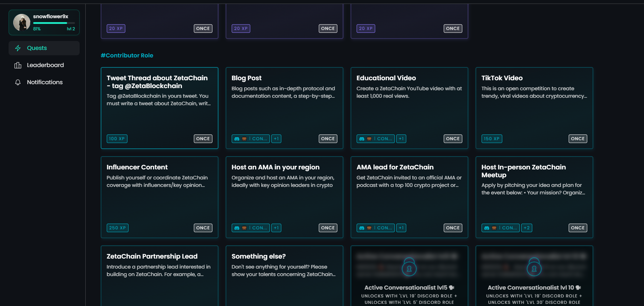Open the Tweet Thread about ZetaChain quest card

(160, 108)
